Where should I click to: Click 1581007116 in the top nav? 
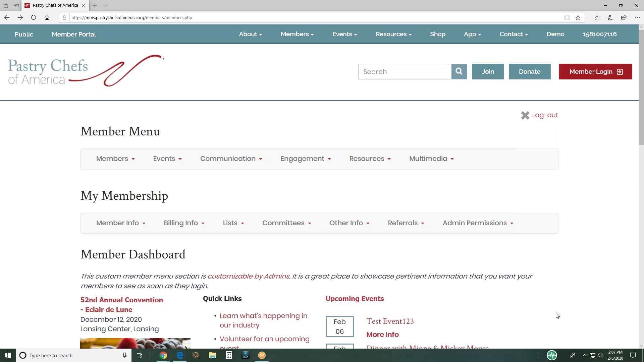[x=600, y=34]
